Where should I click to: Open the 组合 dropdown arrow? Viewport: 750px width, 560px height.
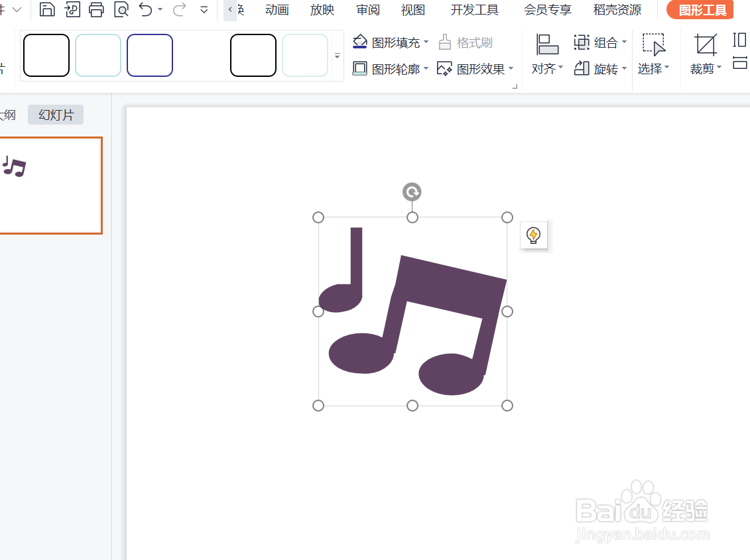click(x=624, y=42)
